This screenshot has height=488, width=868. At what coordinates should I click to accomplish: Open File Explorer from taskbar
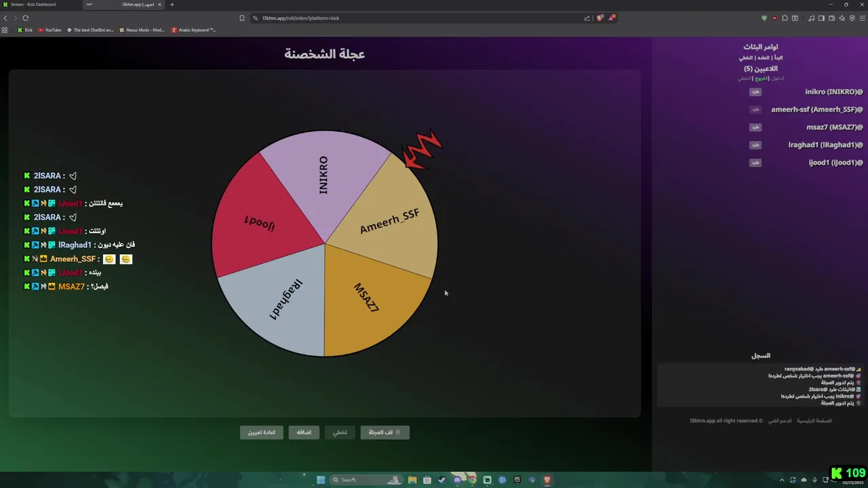(x=412, y=480)
